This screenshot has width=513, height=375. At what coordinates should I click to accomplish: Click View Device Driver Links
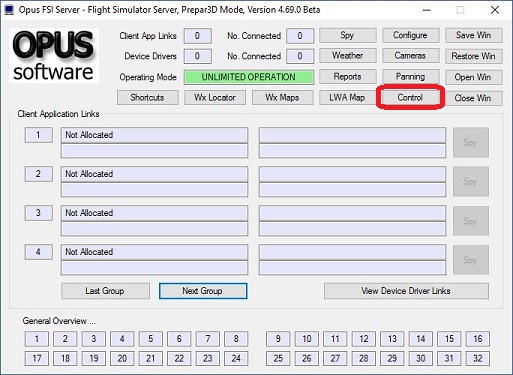coord(406,291)
